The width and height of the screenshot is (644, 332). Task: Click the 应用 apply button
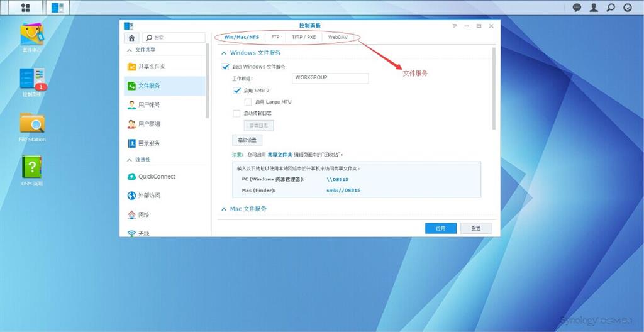click(440, 228)
